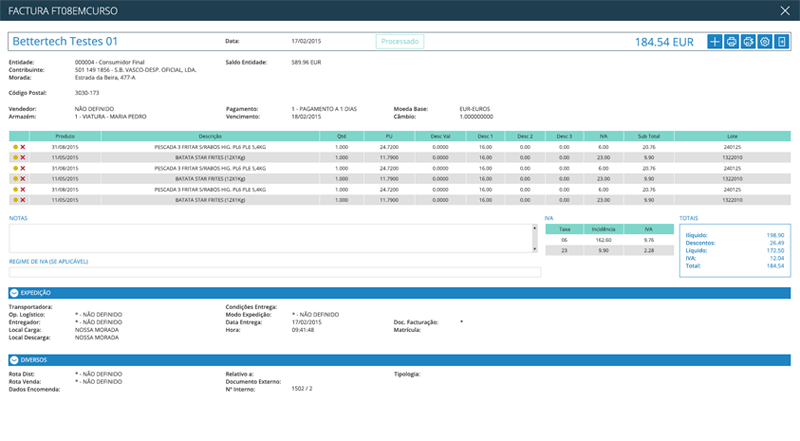Image resolution: width=800 pixels, height=441 pixels.
Task: Click the exit door icon in header toolbar
Action: click(x=782, y=42)
